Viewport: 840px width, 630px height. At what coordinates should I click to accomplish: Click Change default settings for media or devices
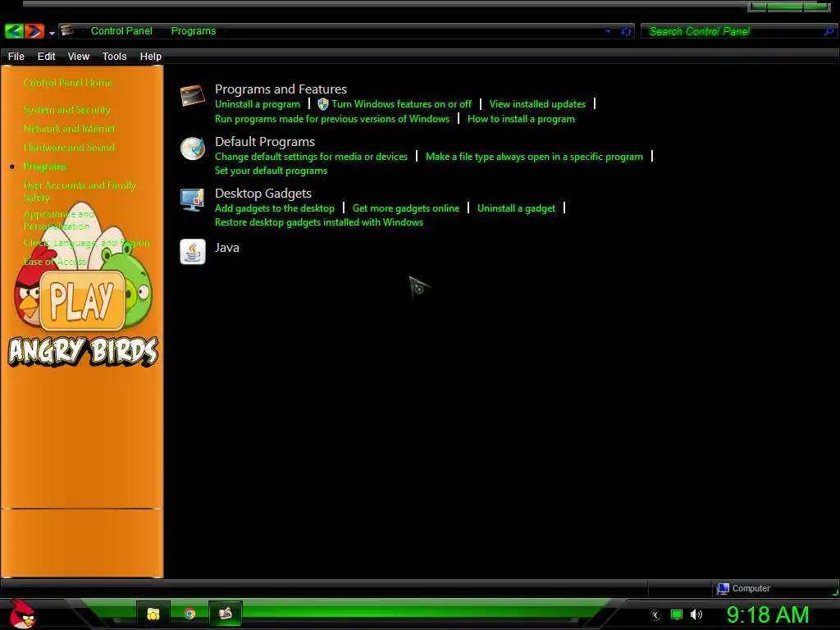point(311,157)
